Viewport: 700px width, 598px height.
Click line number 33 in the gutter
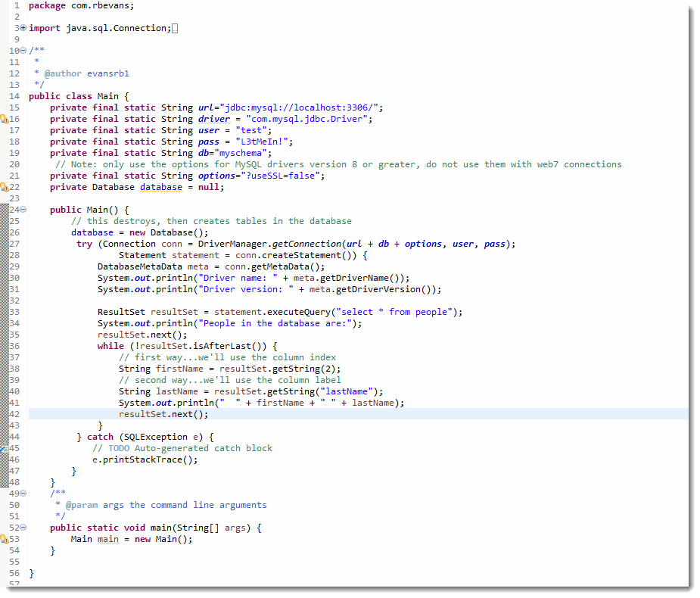click(x=14, y=312)
